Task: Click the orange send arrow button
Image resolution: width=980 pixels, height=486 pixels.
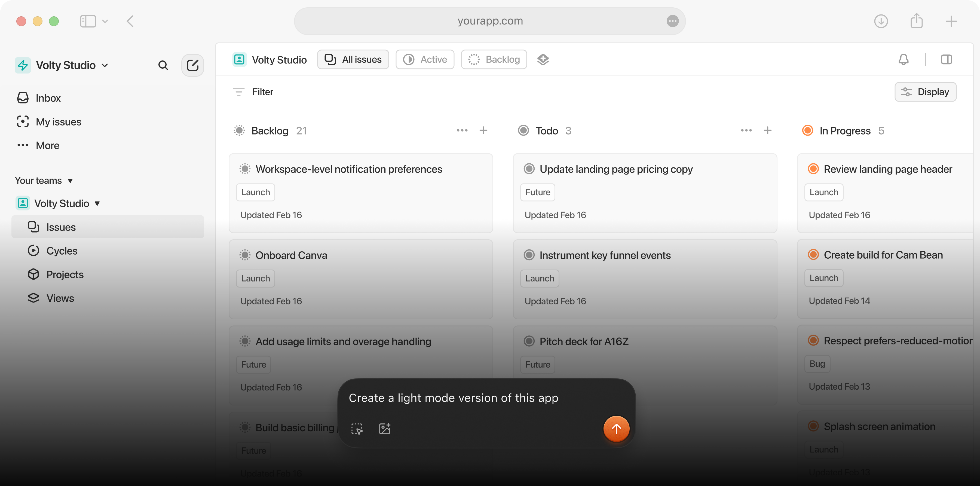Action: tap(616, 429)
